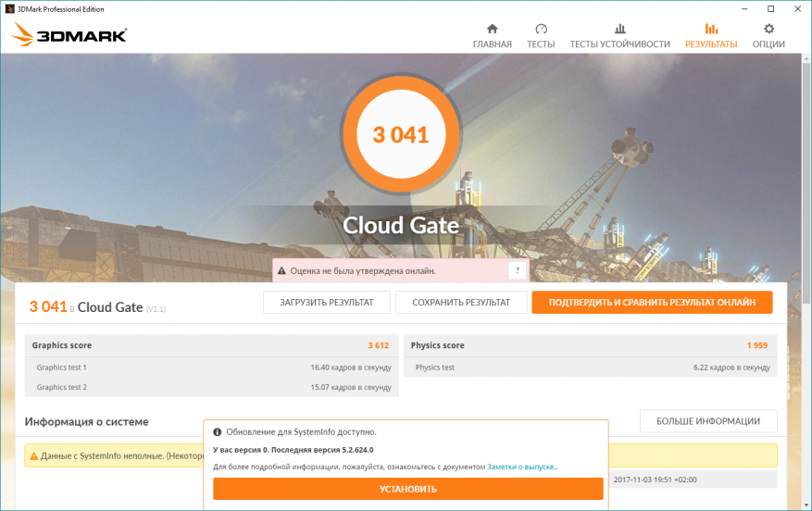Click the warning triangle in validation notice
Image resolution: width=812 pixels, height=511 pixels.
tap(281, 270)
